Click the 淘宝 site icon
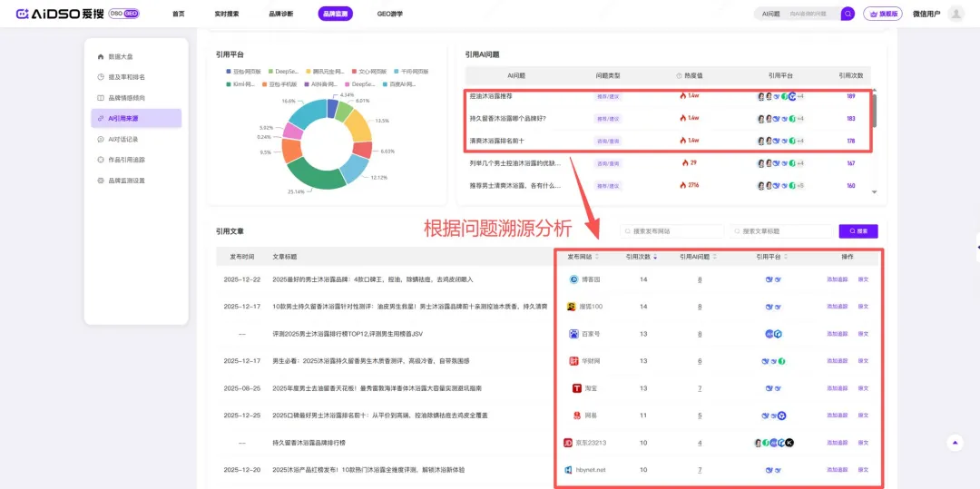The width and height of the screenshot is (980, 489). 576,388
